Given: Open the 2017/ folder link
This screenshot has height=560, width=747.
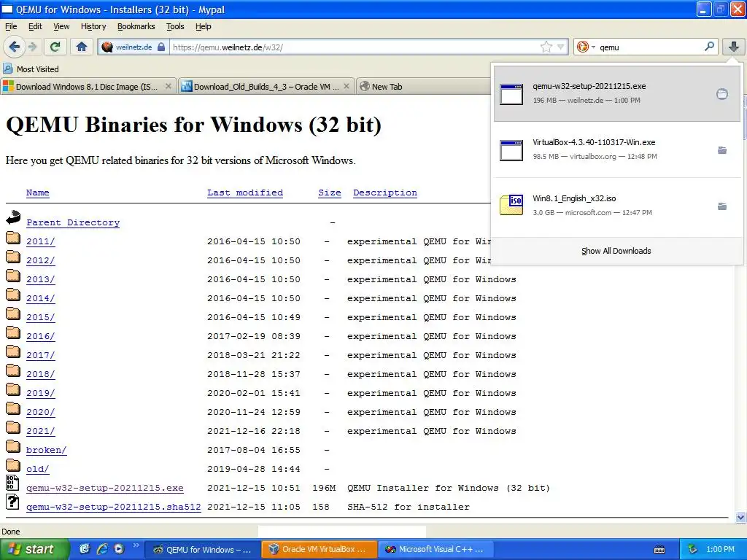Looking at the screenshot, I should tap(41, 355).
